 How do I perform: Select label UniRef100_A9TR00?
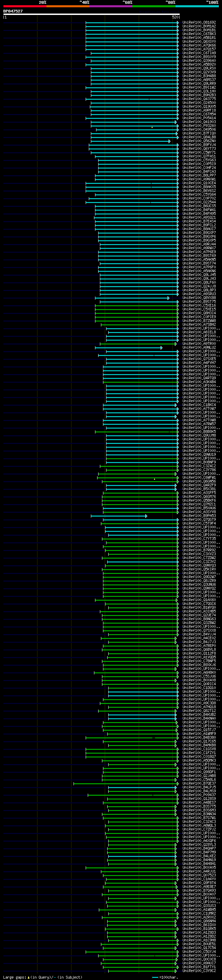pyautogui.click(x=199, y=343)
